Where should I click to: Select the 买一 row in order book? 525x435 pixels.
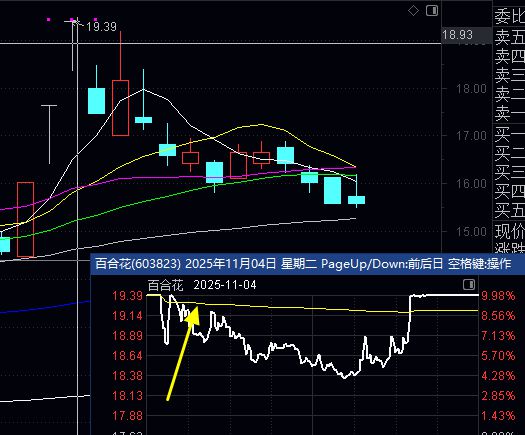coord(510,134)
